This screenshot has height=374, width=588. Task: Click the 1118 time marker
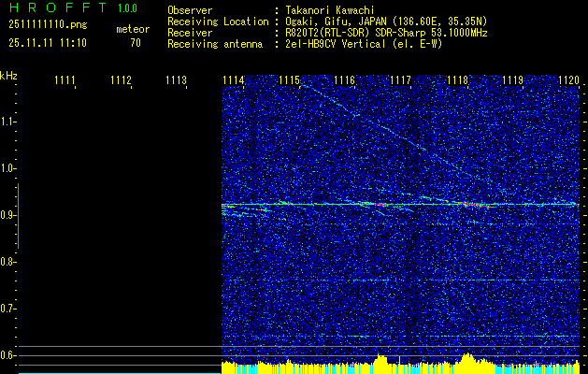(x=456, y=80)
